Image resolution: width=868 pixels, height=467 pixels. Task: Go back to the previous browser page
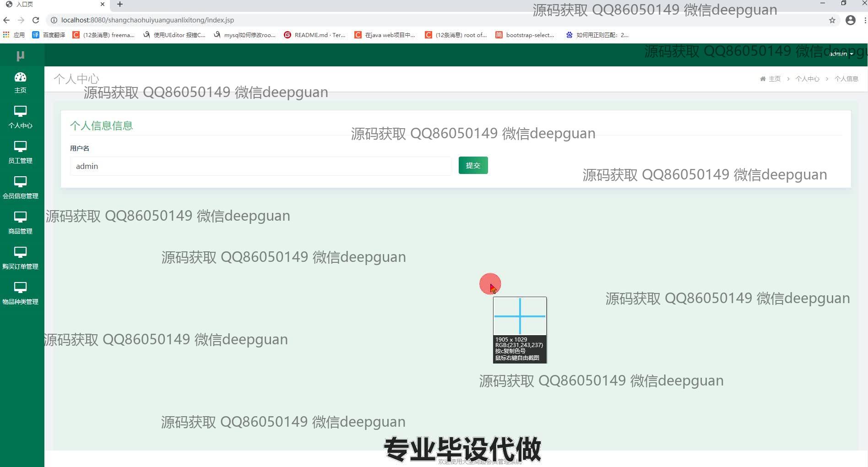point(6,20)
